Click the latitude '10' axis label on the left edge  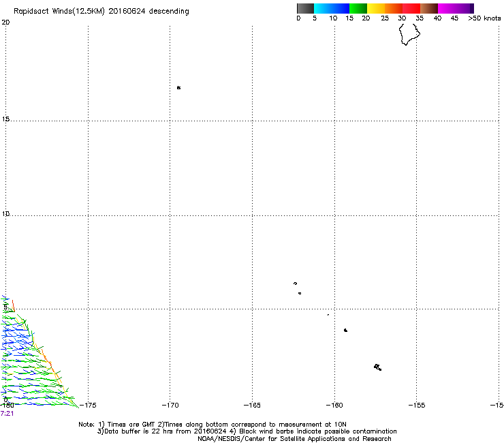pos(5,213)
